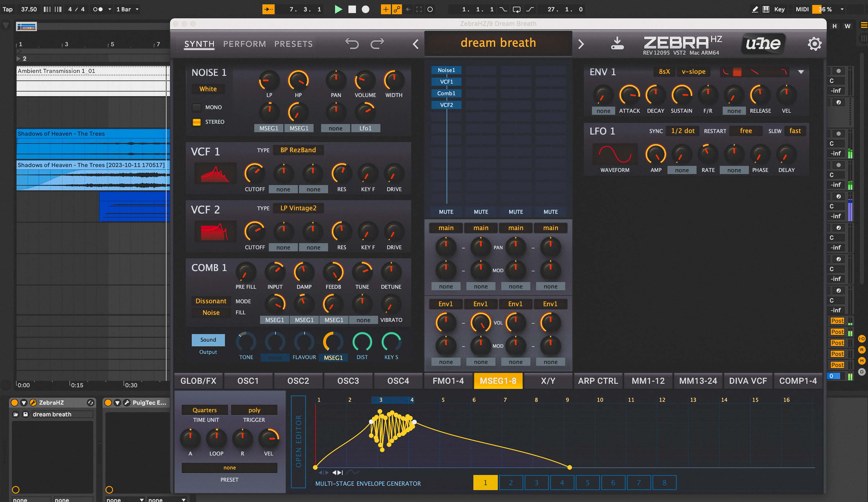Toggle ZebraHZ device activator on/off
The height and width of the screenshot is (502, 868).
click(x=15, y=402)
